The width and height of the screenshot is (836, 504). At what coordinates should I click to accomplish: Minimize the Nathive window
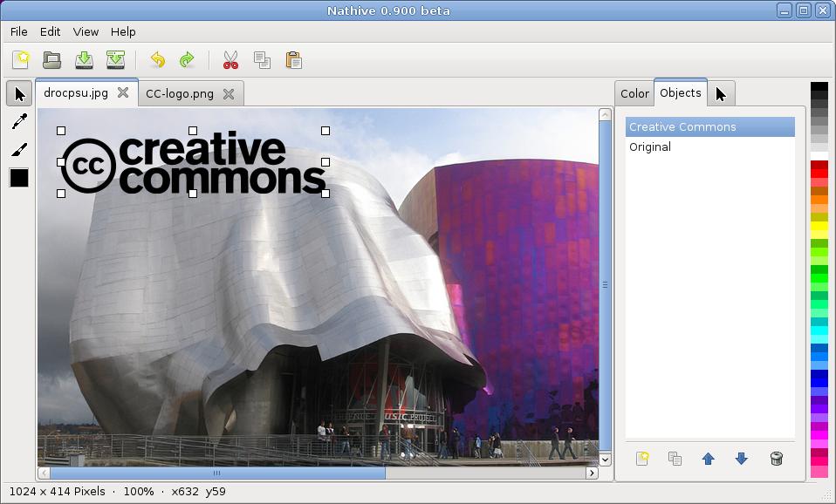point(785,10)
